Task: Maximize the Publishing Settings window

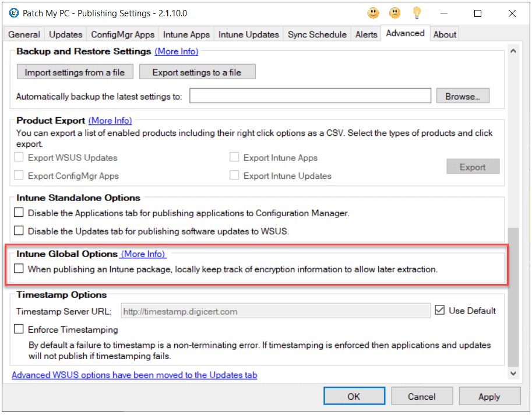Action: tap(478, 13)
